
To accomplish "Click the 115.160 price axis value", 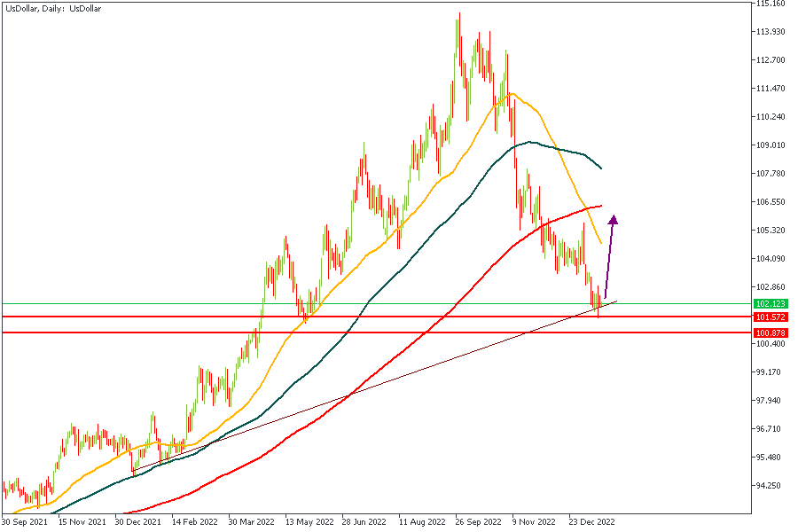I will coord(770,4).
